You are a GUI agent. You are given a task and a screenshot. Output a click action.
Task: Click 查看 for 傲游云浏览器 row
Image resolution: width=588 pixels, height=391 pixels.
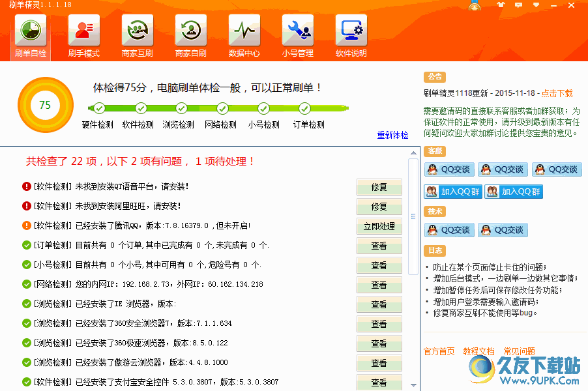[x=379, y=362]
